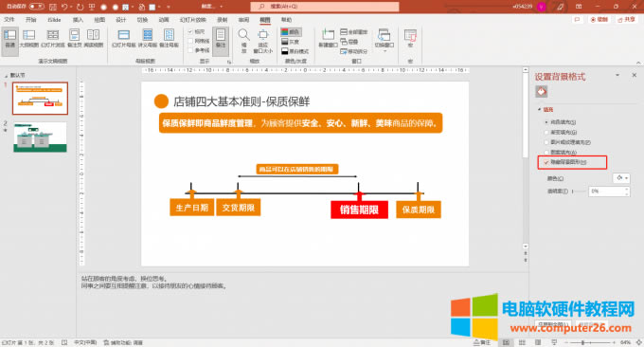Viewport: 644px width, 347px height.
Task: Open the Insert ribbon tab
Action: (78, 20)
